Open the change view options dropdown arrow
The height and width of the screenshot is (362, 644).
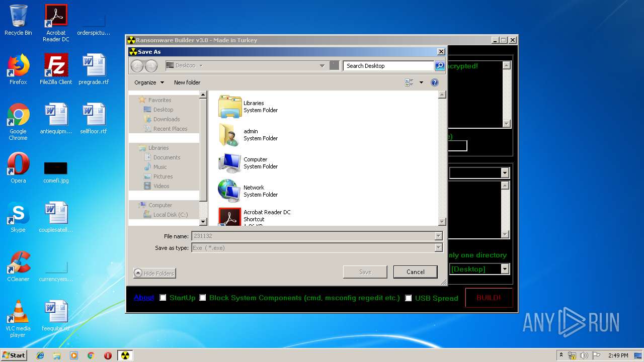pyautogui.click(x=421, y=82)
